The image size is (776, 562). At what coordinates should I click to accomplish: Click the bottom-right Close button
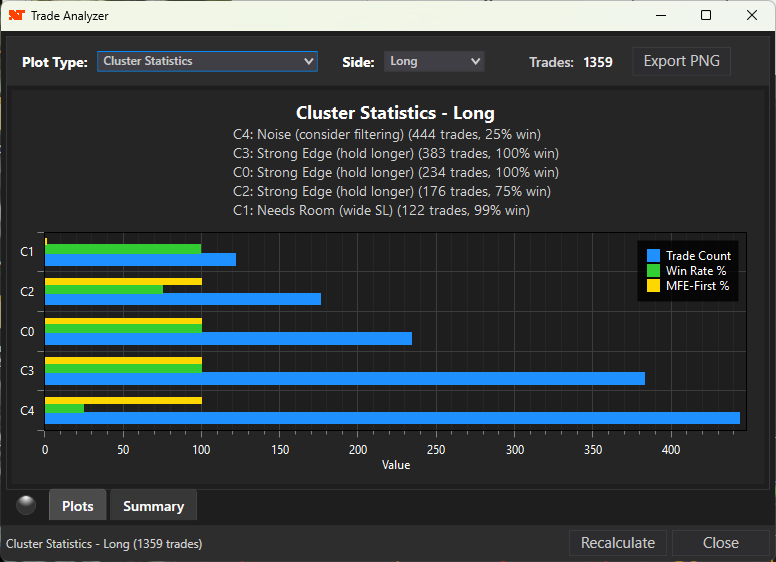pyautogui.click(x=720, y=543)
